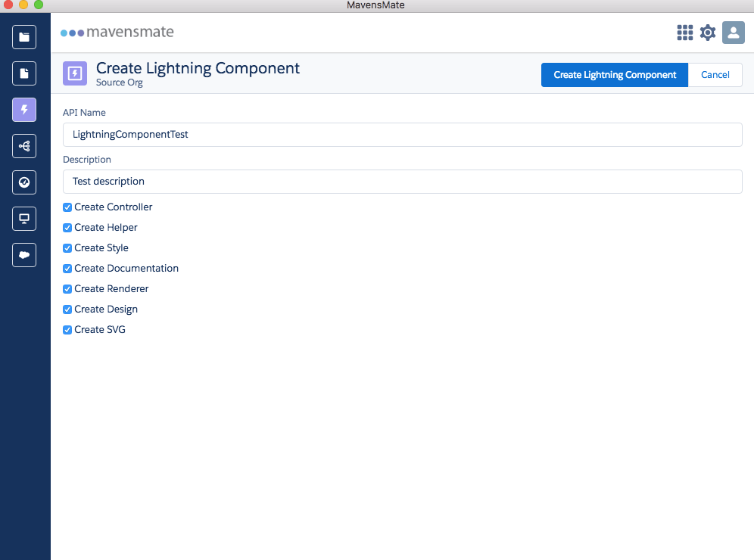This screenshot has width=754, height=560.
Task: Disable the Create Renderer checkbox
Action: click(x=67, y=289)
